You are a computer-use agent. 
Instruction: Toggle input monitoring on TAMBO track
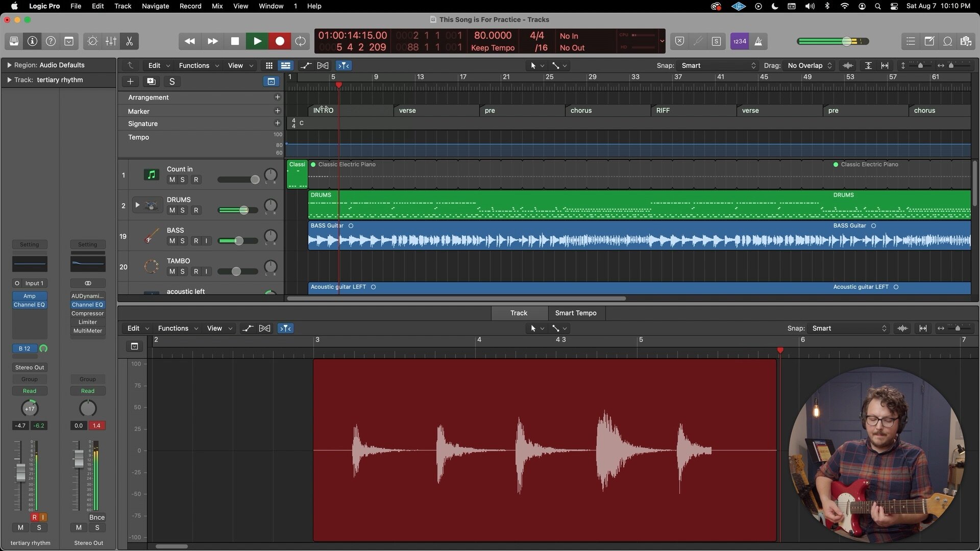click(x=206, y=271)
